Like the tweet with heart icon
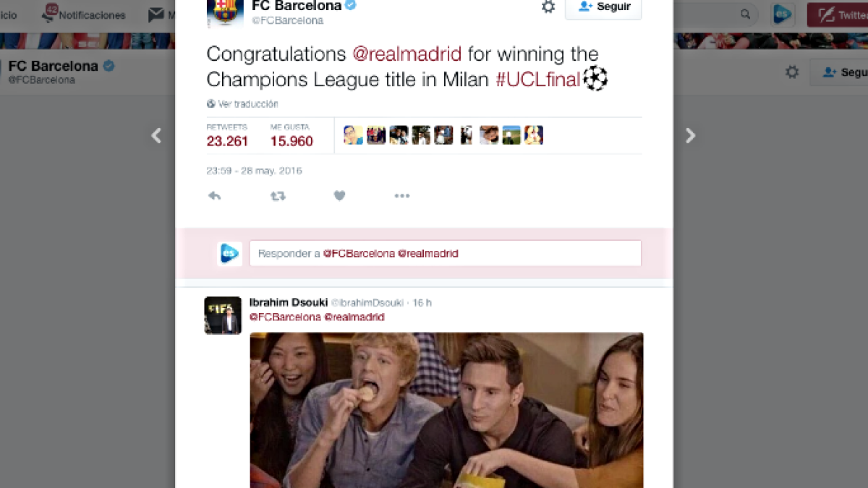Viewport: 868px width, 488px height. point(339,196)
